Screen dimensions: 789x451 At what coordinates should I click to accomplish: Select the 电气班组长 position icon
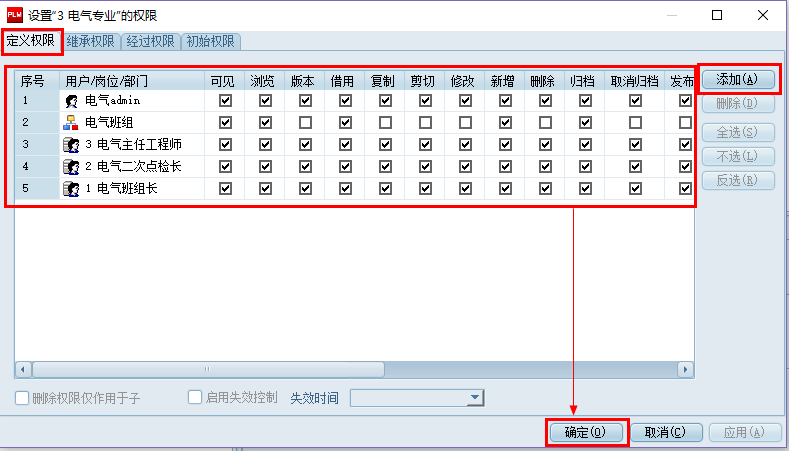[x=72, y=189]
